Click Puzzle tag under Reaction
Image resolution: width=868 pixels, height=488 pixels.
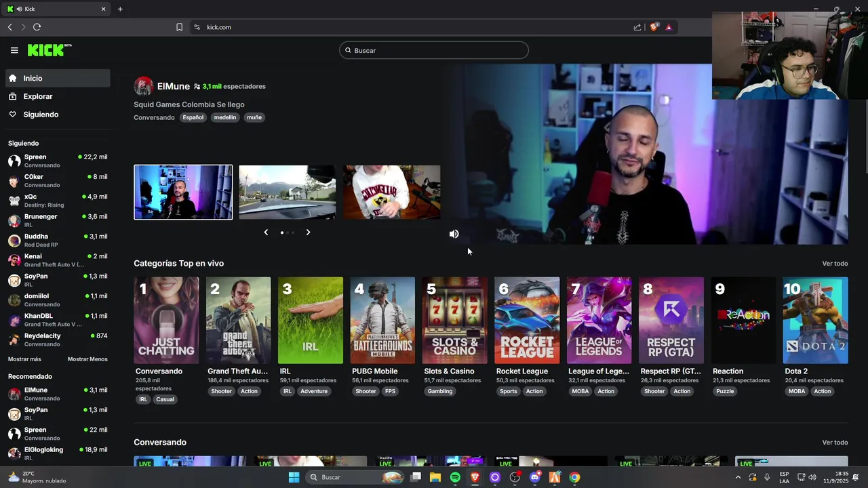click(x=725, y=391)
